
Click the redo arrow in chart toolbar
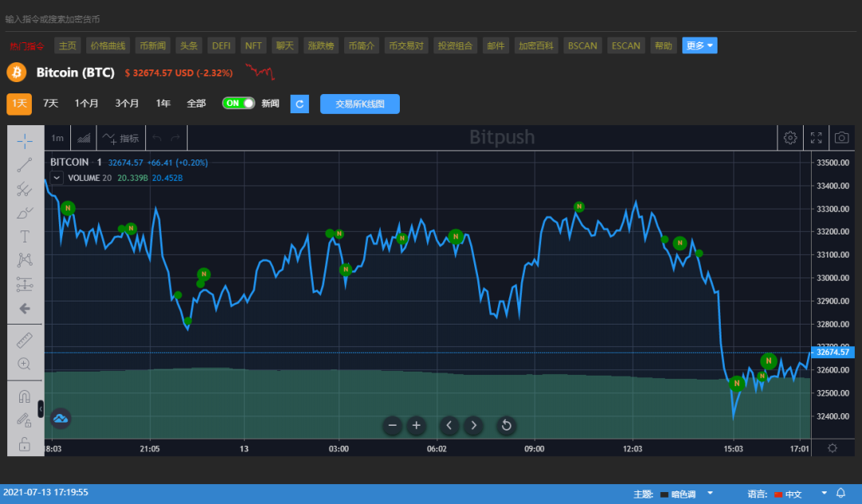176,138
